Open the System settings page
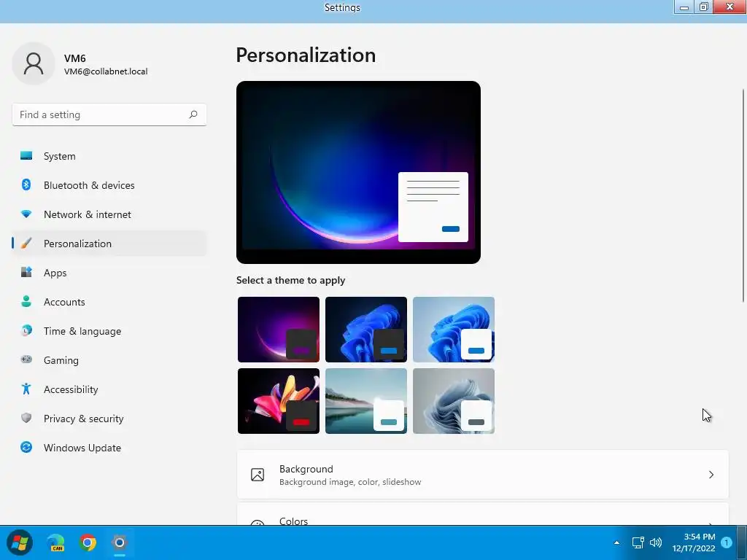The width and height of the screenshot is (747, 560). 109,156
